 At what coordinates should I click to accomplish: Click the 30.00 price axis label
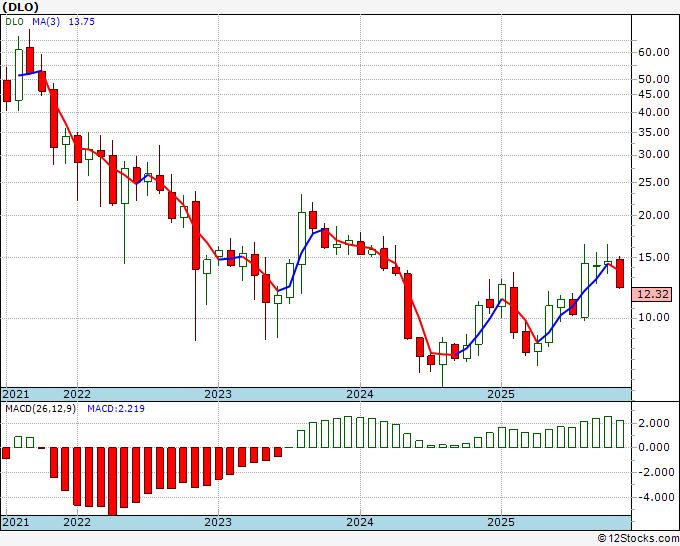[654, 155]
